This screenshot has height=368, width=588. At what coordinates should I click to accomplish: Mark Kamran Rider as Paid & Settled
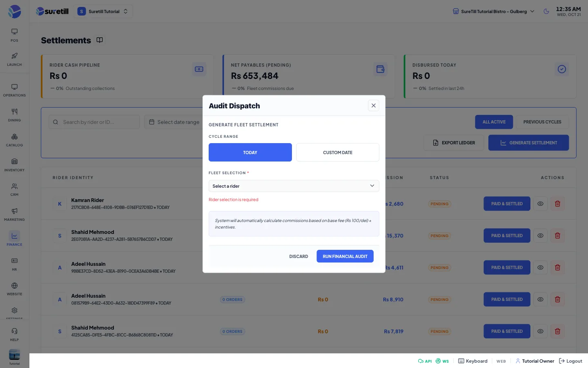(x=507, y=204)
